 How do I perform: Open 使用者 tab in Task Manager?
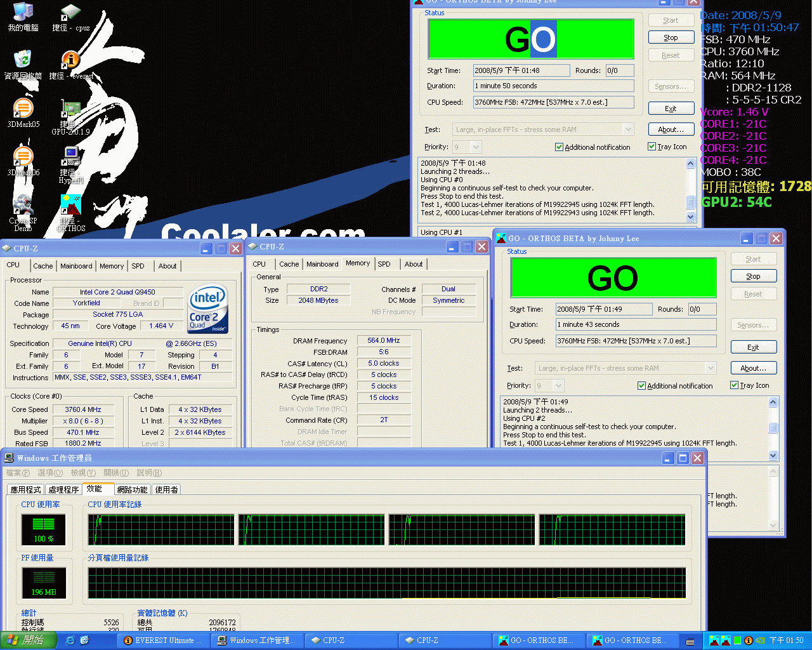pyautogui.click(x=166, y=489)
